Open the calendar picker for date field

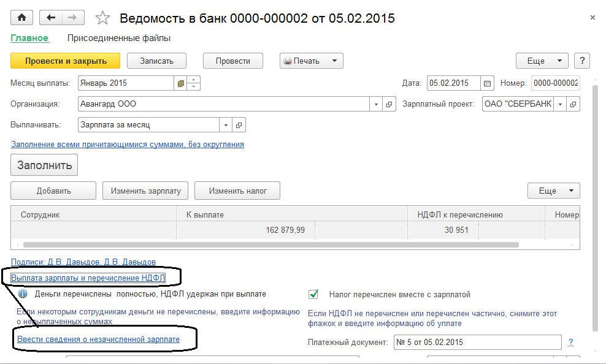(x=488, y=83)
